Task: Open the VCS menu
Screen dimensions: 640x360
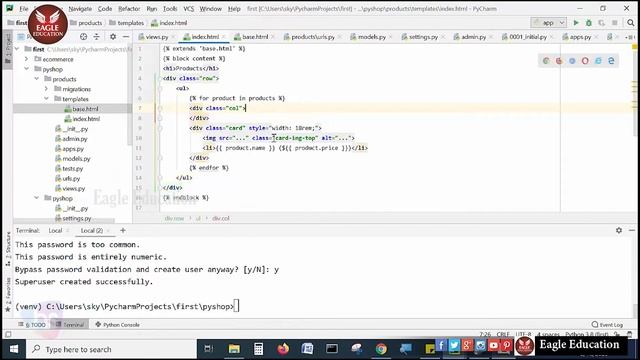Action: click(x=189, y=9)
